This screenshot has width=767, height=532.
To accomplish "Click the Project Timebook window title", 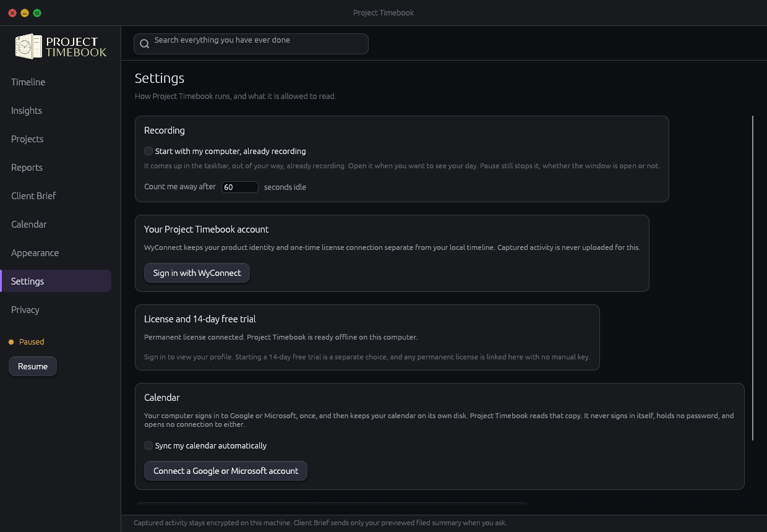I will tap(383, 13).
